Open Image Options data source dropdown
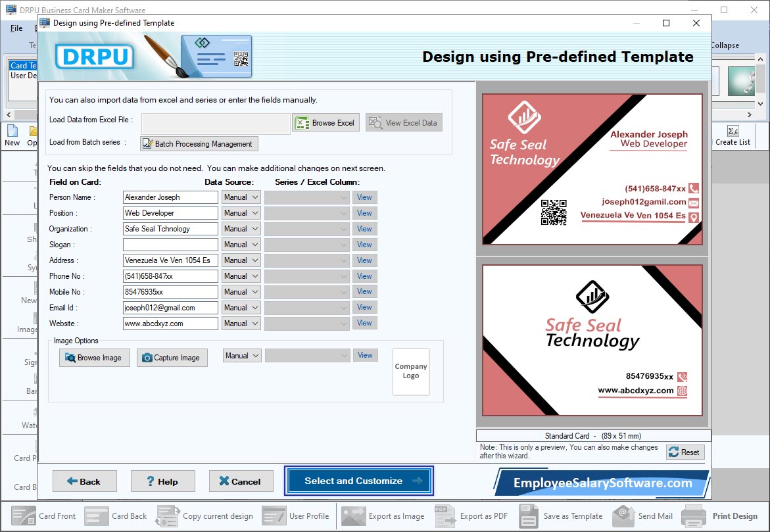This screenshot has width=770, height=532. tap(242, 356)
